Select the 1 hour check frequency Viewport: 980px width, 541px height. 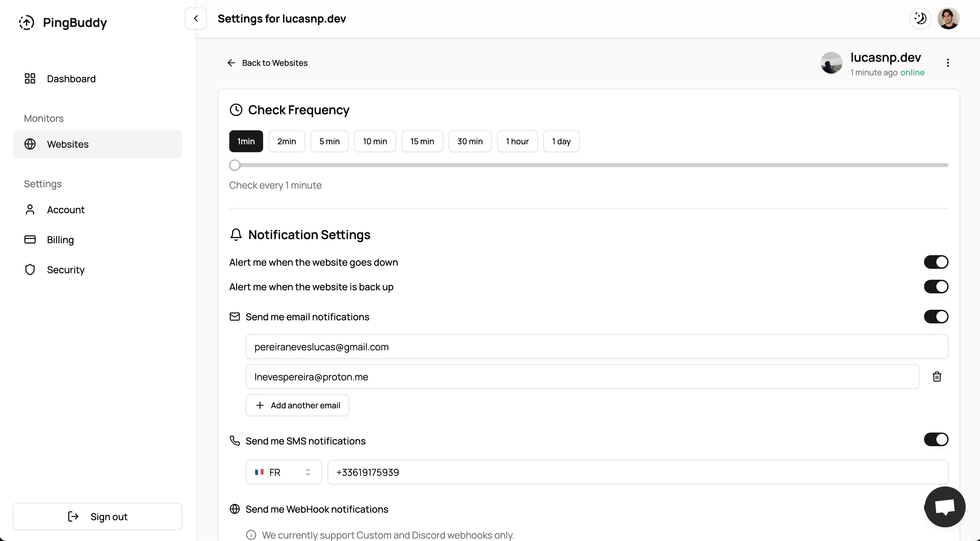[517, 142]
